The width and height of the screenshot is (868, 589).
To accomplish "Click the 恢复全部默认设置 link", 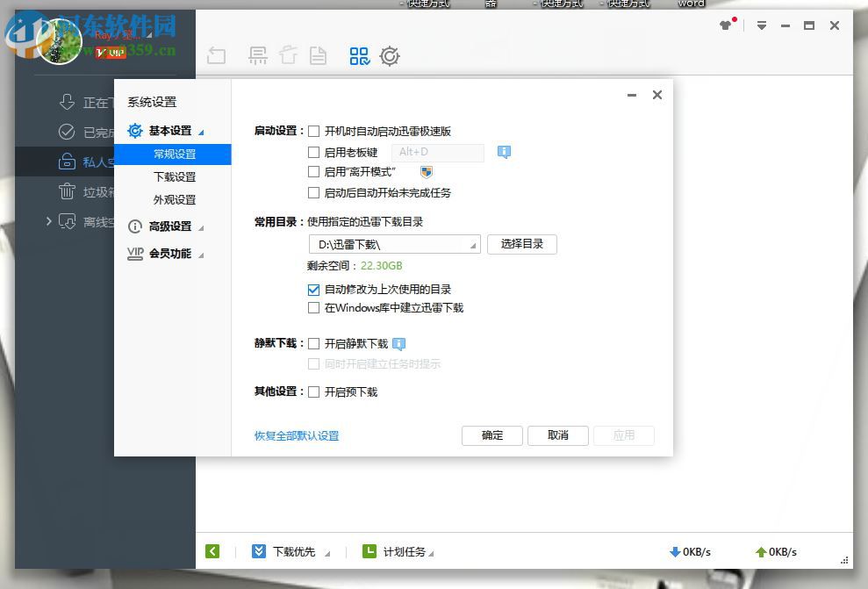I will point(296,435).
